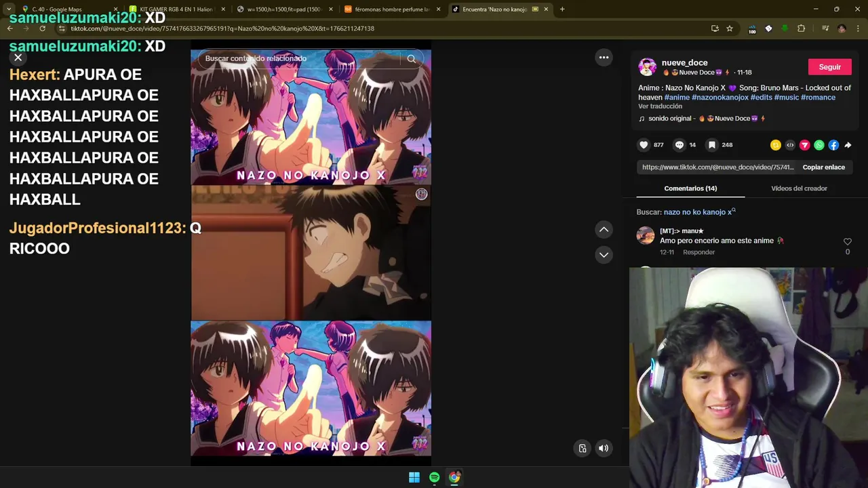Switch to the Videos del creador tab
Image resolution: width=868 pixels, height=488 pixels.
pyautogui.click(x=799, y=188)
